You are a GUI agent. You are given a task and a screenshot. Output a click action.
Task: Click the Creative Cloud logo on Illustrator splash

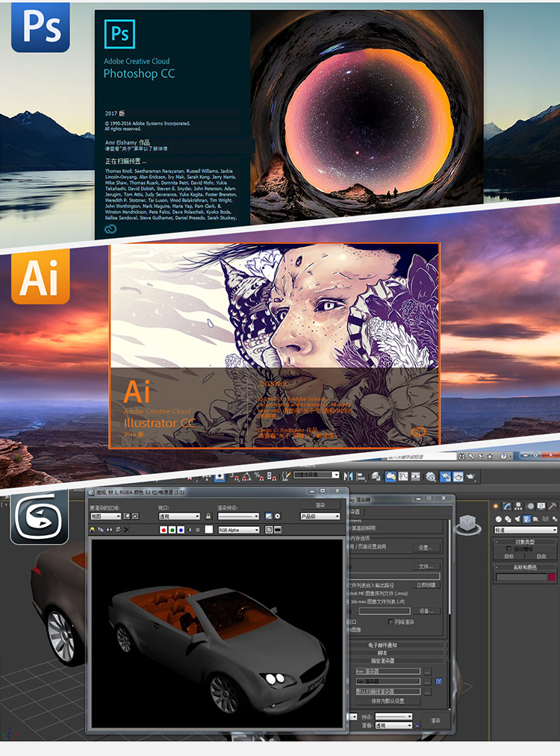click(418, 431)
